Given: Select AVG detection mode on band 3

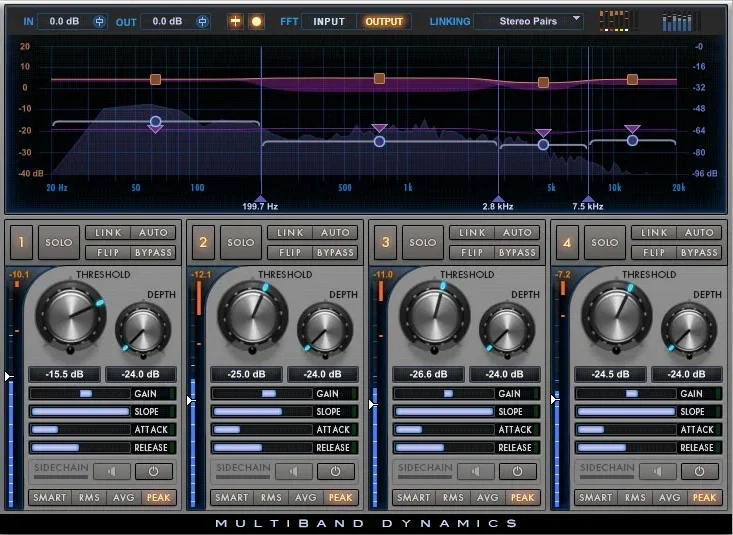Looking at the screenshot, I should pos(488,498).
